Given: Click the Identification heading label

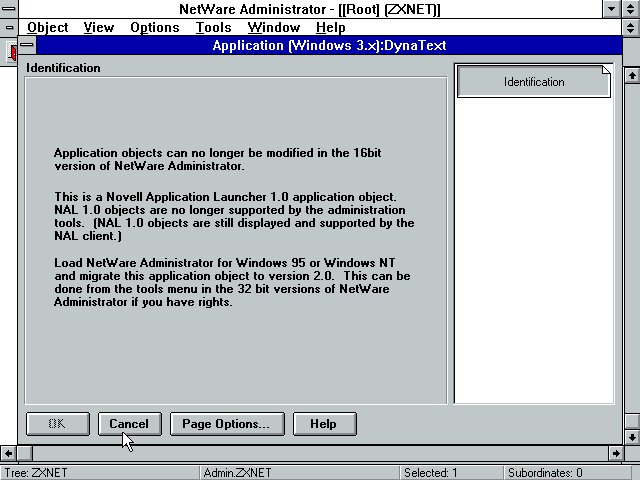Looking at the screenshot, I should (63, 68).
